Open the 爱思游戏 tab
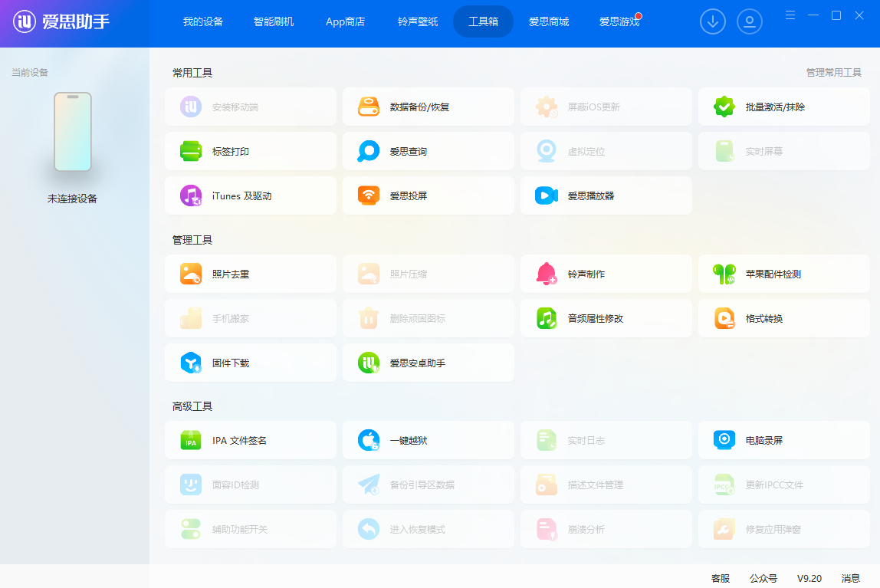This screenshot has height=588, width=880. coord(619,22)
